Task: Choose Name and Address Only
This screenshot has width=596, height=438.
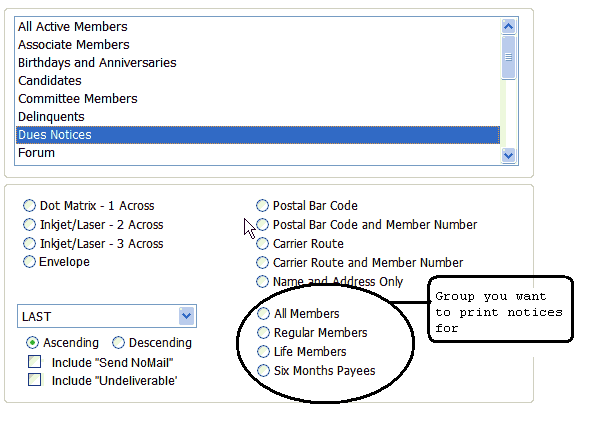Action: tap(262, 282)
